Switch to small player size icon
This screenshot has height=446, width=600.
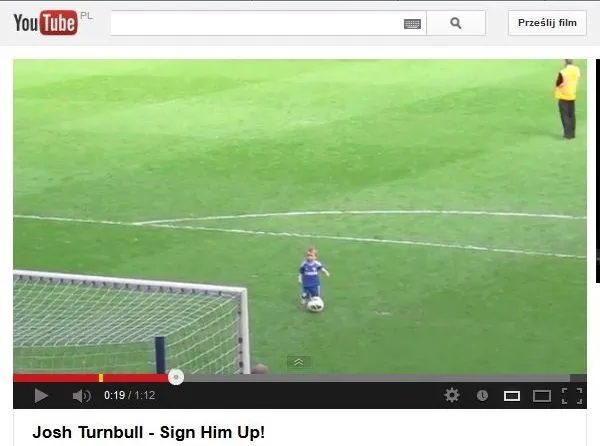point(512,396)
